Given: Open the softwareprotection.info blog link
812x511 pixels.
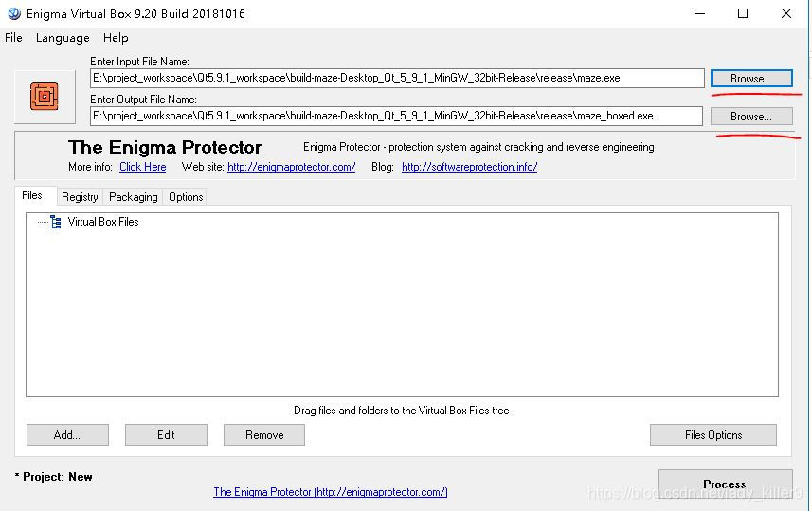Looking at the screenshot, I should click(470, 167).
